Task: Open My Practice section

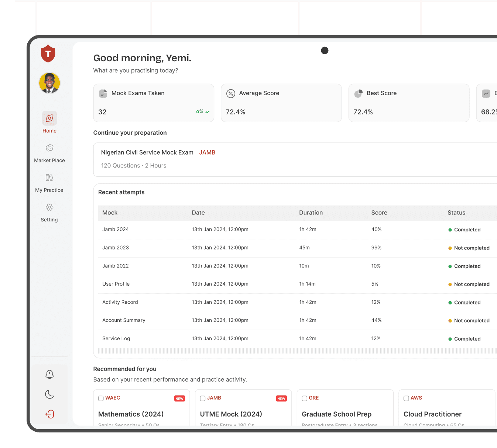Action: (49, 183)
